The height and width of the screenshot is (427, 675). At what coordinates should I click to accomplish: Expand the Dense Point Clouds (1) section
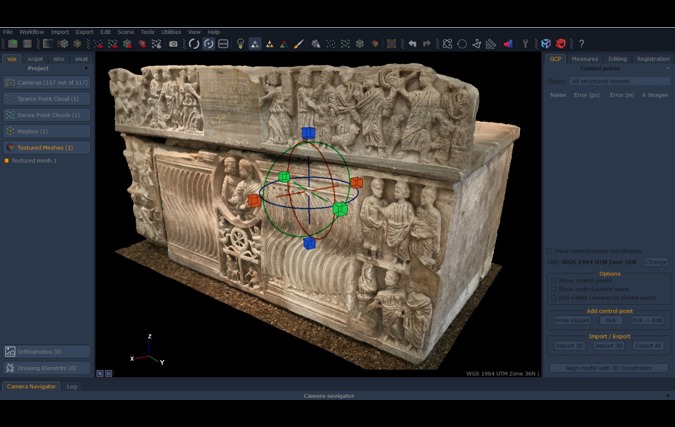click(47, 115)
